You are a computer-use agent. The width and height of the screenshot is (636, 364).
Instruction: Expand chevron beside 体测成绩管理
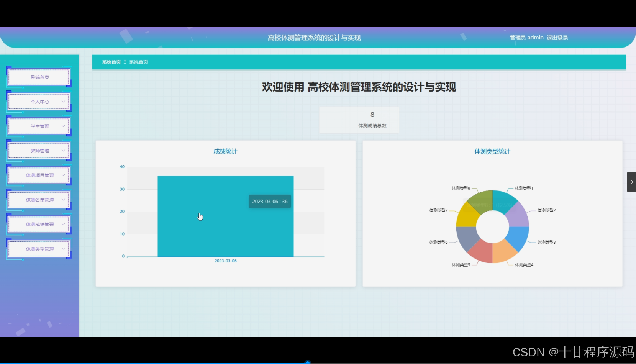coord(63,224)
